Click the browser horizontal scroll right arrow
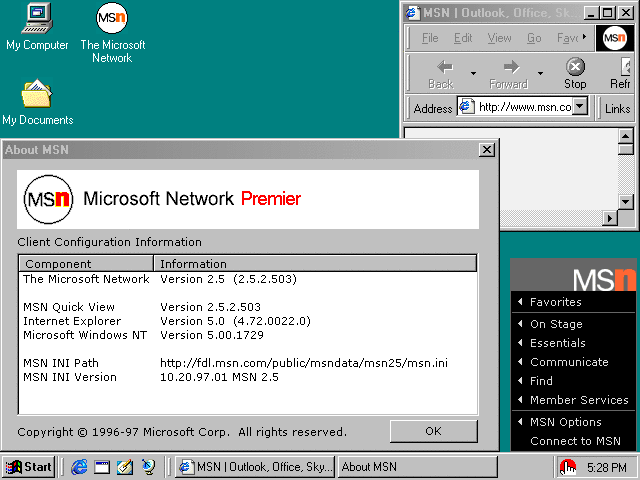The height and width of the screenshot is (480, 640). (610, 218)
